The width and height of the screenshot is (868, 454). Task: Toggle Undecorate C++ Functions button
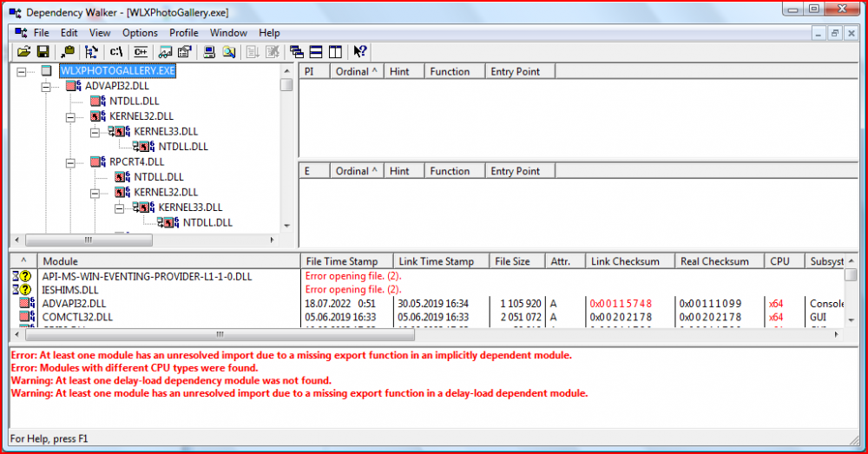click(140, 52)
